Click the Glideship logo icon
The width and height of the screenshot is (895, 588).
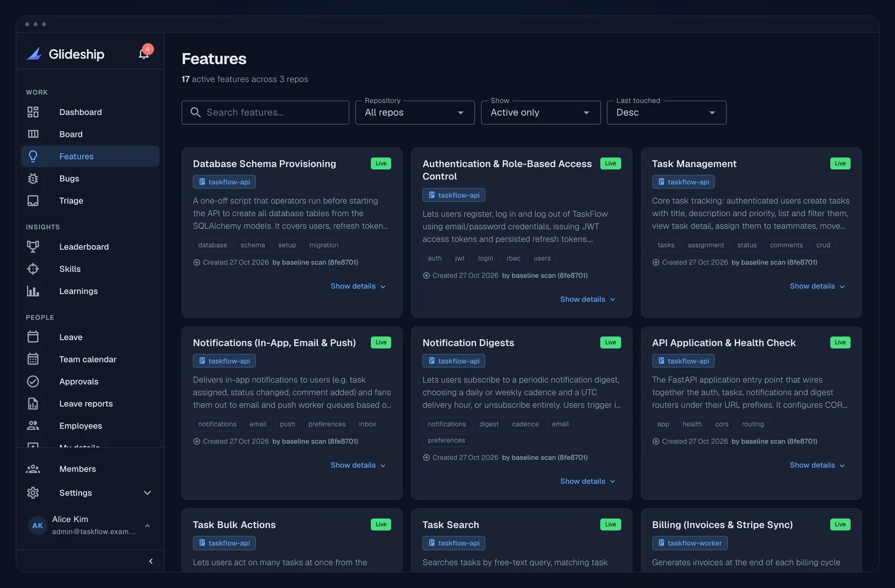click(35, 54)
